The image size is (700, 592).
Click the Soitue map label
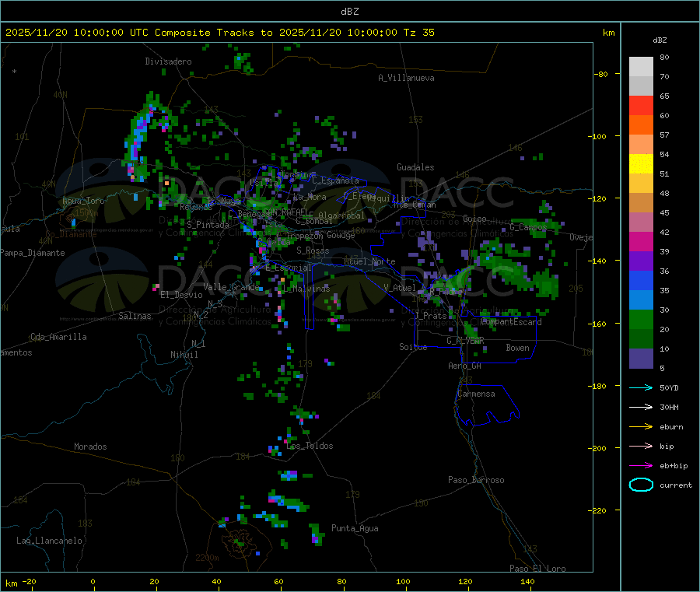[x=413, y=347]
